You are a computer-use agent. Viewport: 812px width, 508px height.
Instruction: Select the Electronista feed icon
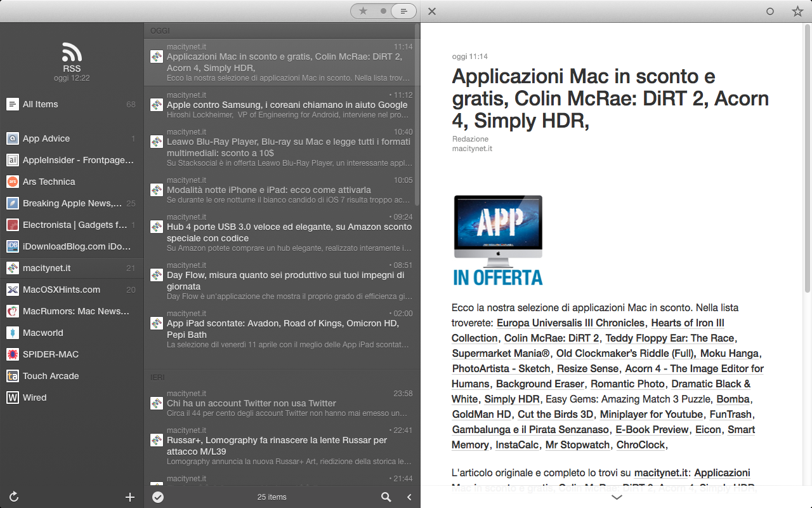pos(12,225)
